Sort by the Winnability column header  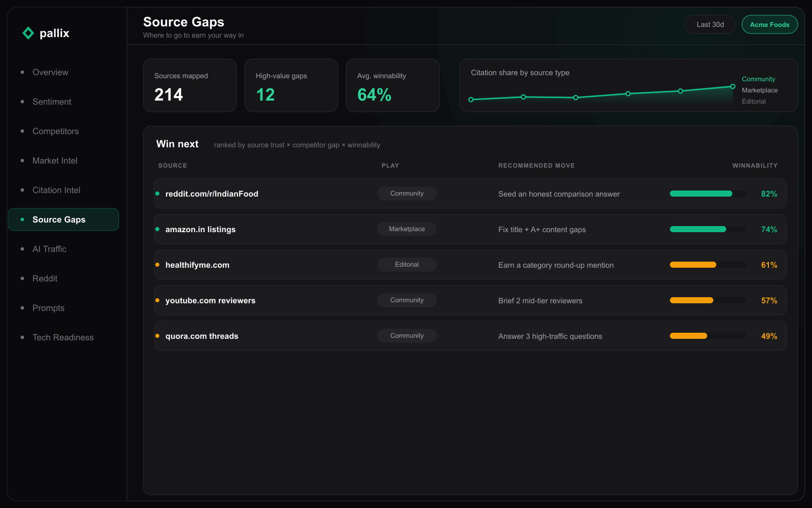[x=755, y=166]
